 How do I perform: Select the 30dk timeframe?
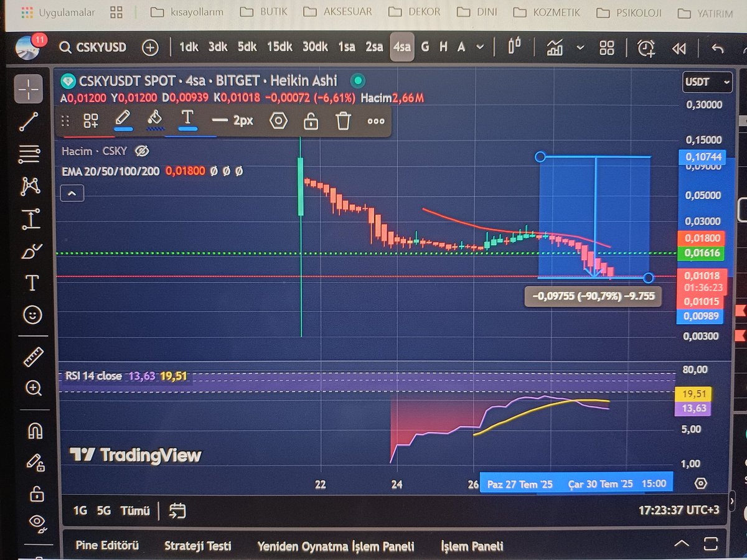(x=315, y=47)
